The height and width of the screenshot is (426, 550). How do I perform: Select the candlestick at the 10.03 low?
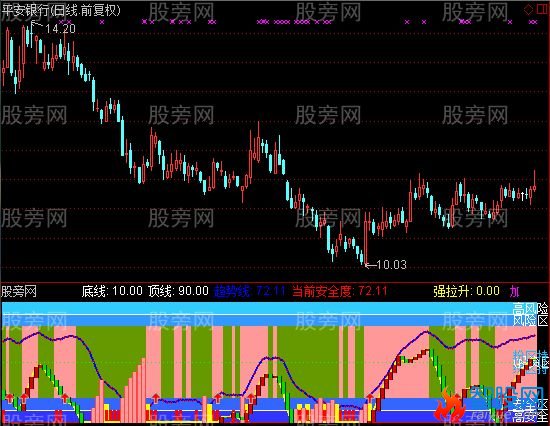[366, 239]
